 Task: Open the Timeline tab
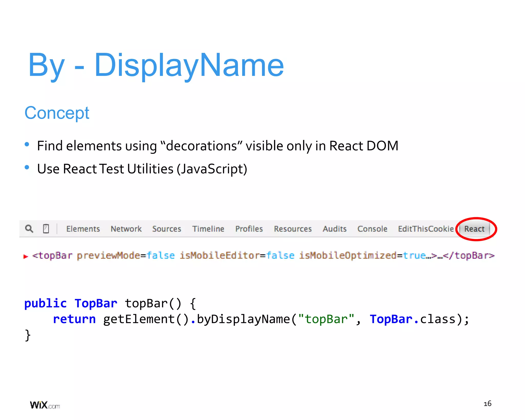(208, 229)
